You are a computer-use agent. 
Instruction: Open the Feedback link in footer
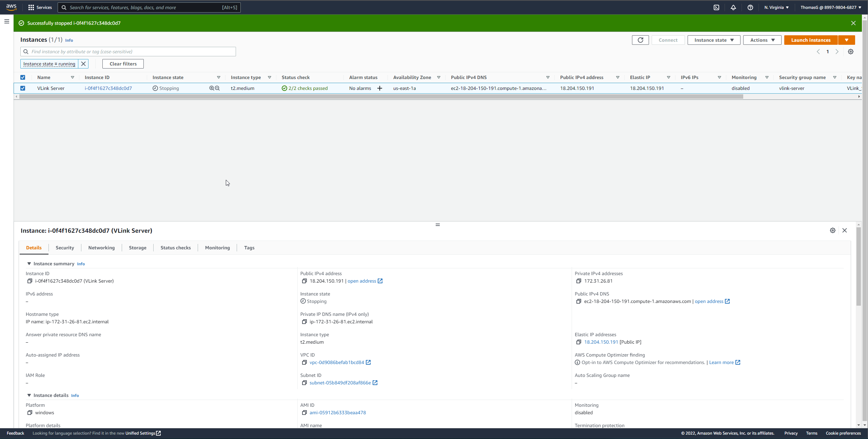(x=15, y=433)
